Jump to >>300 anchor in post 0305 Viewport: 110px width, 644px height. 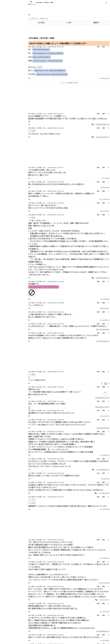pos(32,218)
